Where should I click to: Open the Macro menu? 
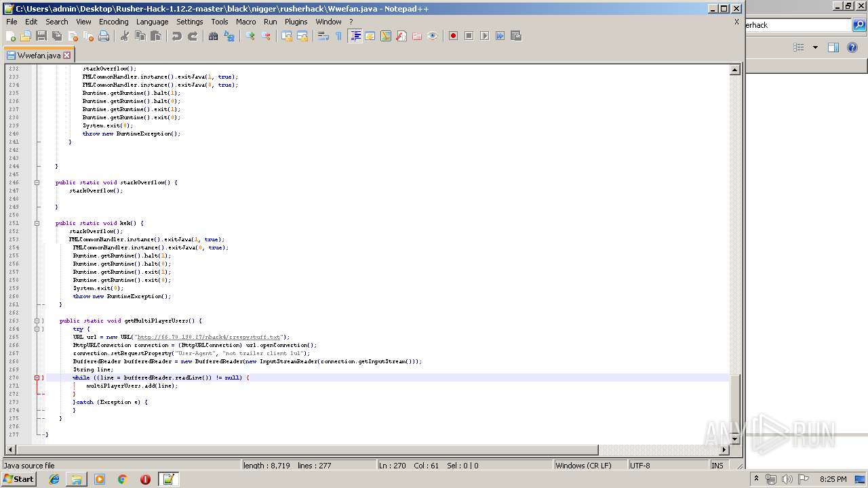(x=245, y=22)
